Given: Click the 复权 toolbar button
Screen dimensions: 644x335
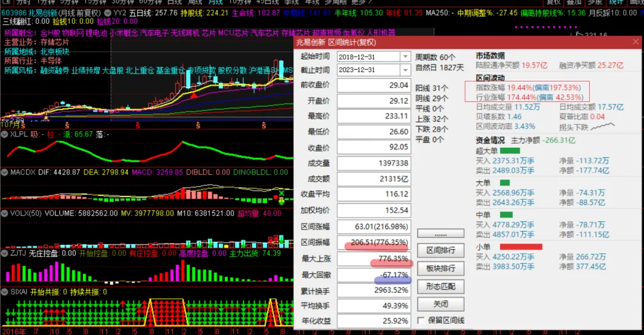Looking at the screenshot, I should (553, 2).
